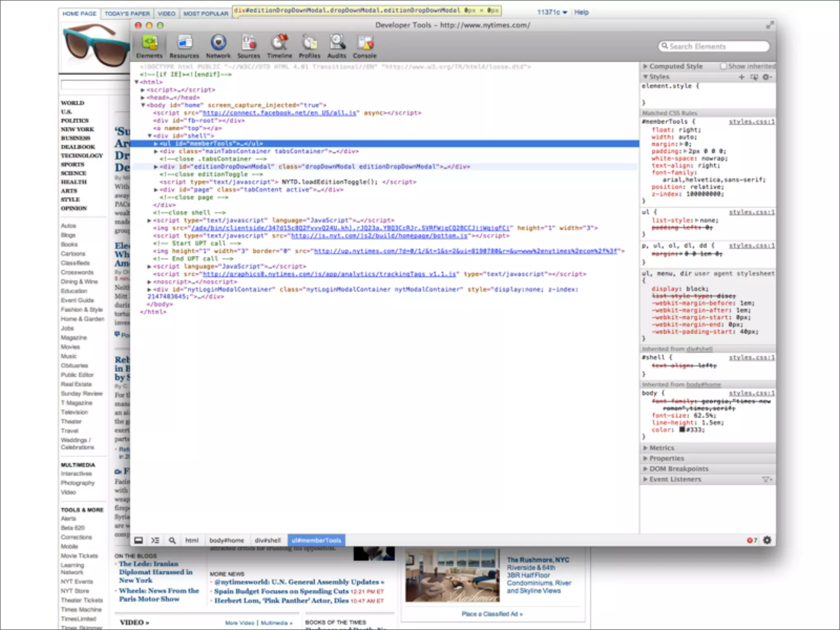This screenshot has height=630, width=840.
Task: Open the connect.facebook.net all.js script link
Action: pyautogui.click(x=279, y=113)
